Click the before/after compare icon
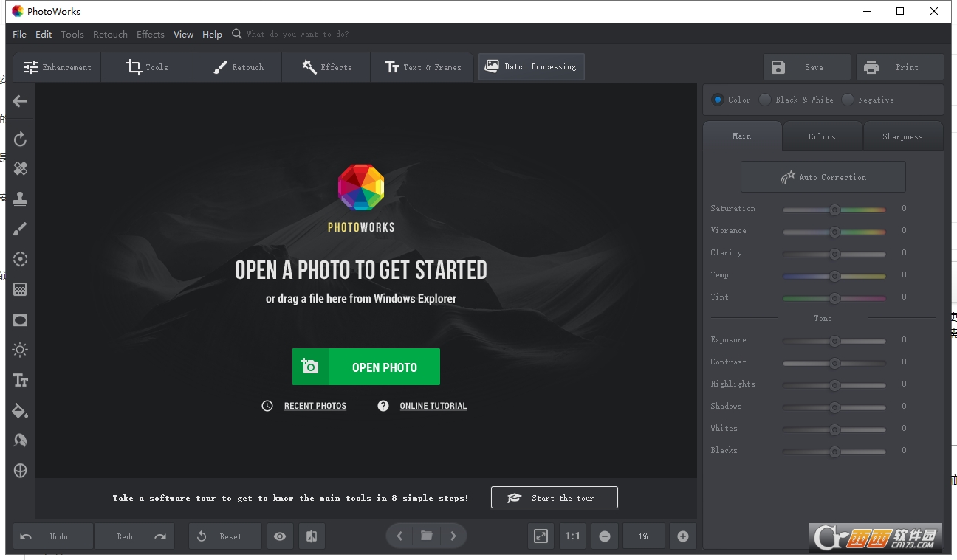 coord(312,536)
